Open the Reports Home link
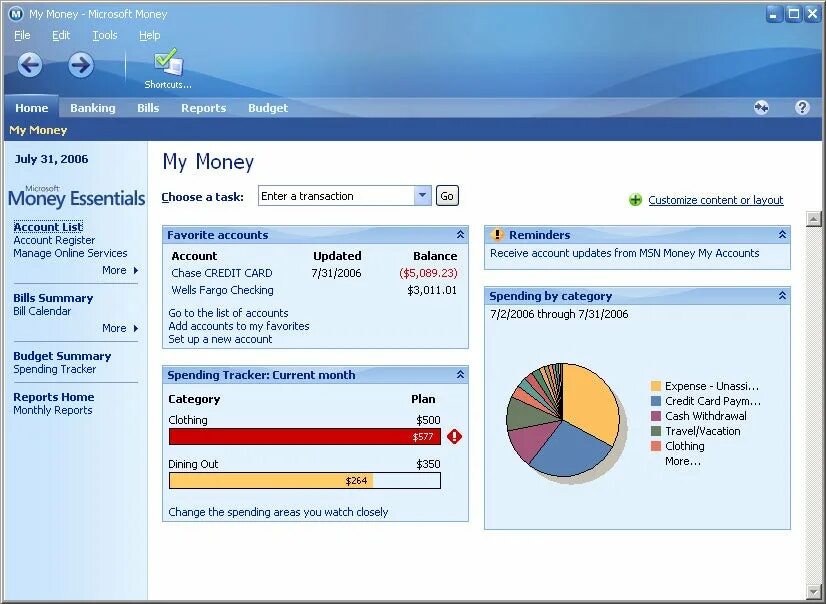Image resolution: width=826 pixels, height=604 pixels. [x=54, y=397]
